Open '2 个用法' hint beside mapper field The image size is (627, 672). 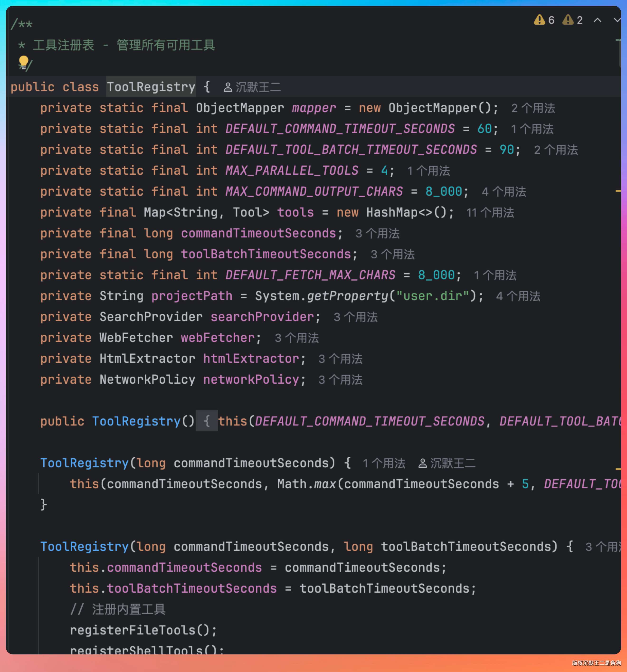point(533,108)
